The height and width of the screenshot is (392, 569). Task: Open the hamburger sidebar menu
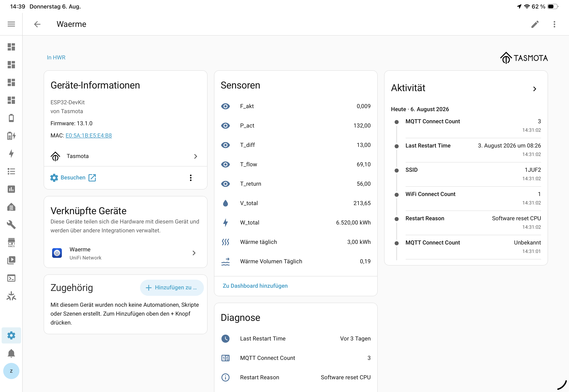tap(11, 24)
